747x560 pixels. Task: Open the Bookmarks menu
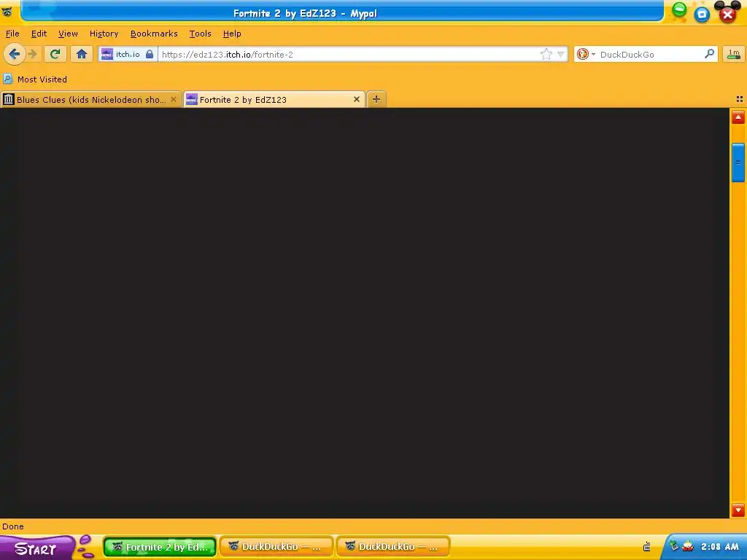pos(154,34)
